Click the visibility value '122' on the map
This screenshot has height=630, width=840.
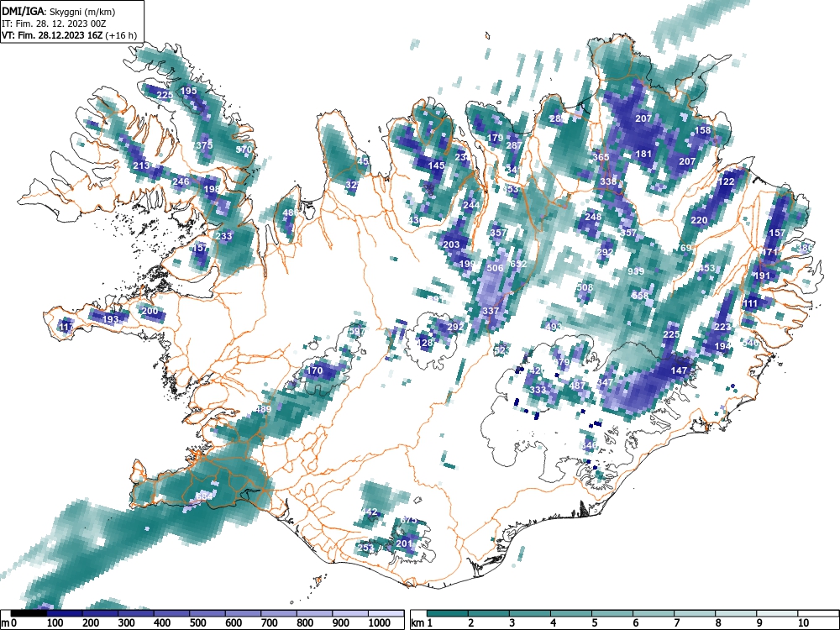point(726,181)
